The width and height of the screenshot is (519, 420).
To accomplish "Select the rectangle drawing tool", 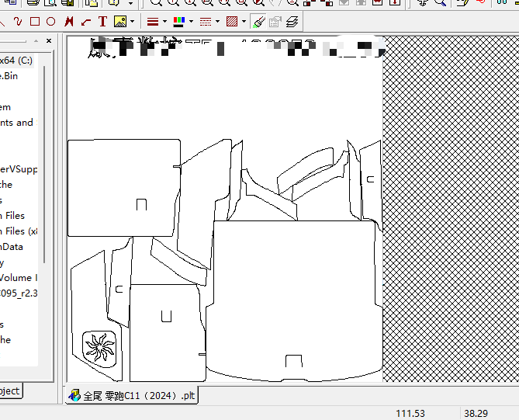I will pyautogui.click(x=35, y=22).
